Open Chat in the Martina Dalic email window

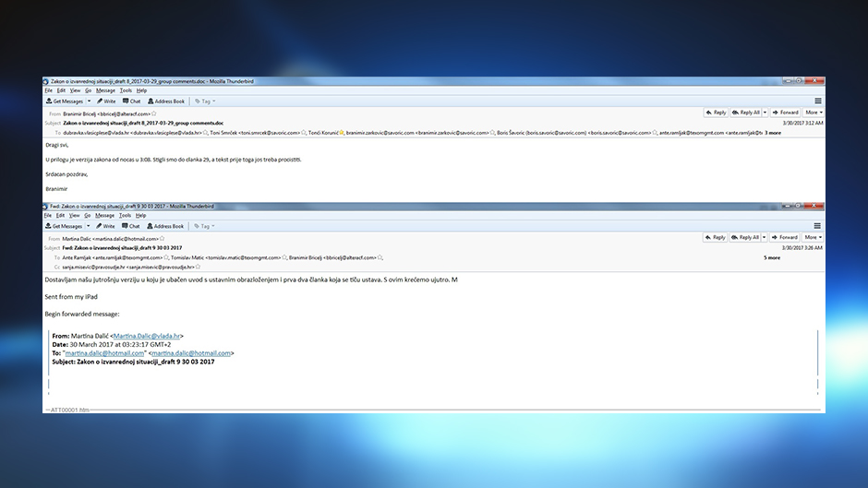point(131,226)
